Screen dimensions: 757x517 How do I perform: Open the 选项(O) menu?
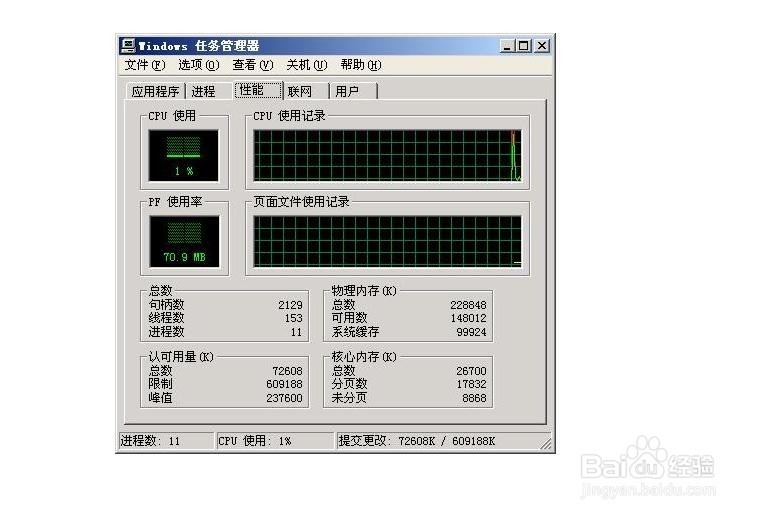(x=198, y=65)
